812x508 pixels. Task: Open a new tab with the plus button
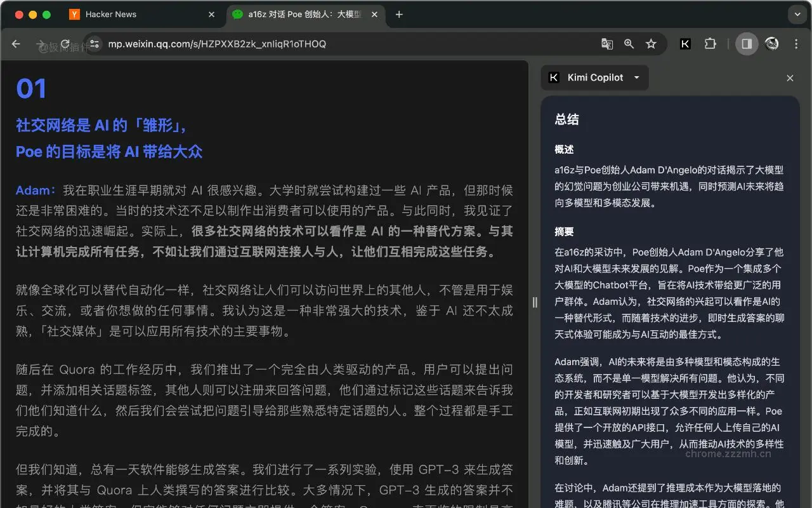399,14
